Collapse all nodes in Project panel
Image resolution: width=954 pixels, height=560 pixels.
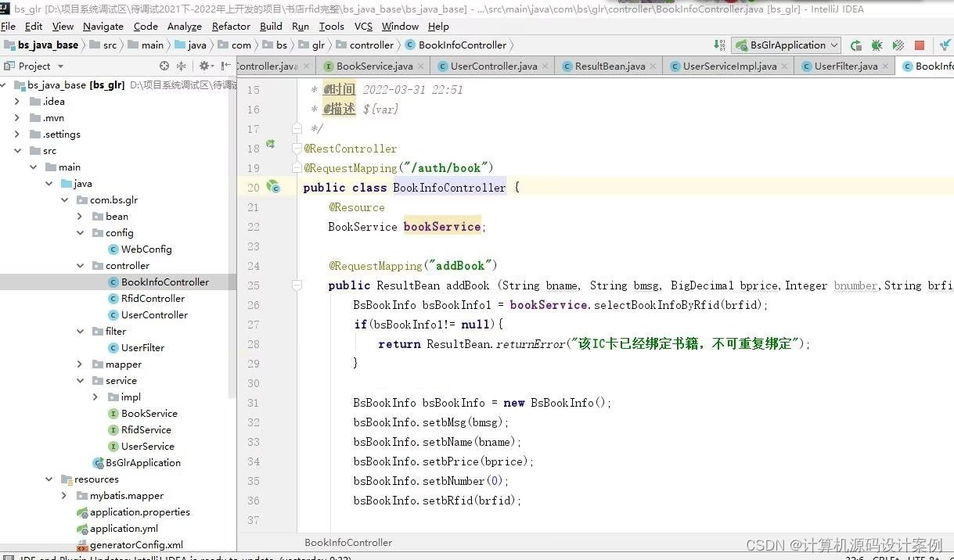[182, 66]
